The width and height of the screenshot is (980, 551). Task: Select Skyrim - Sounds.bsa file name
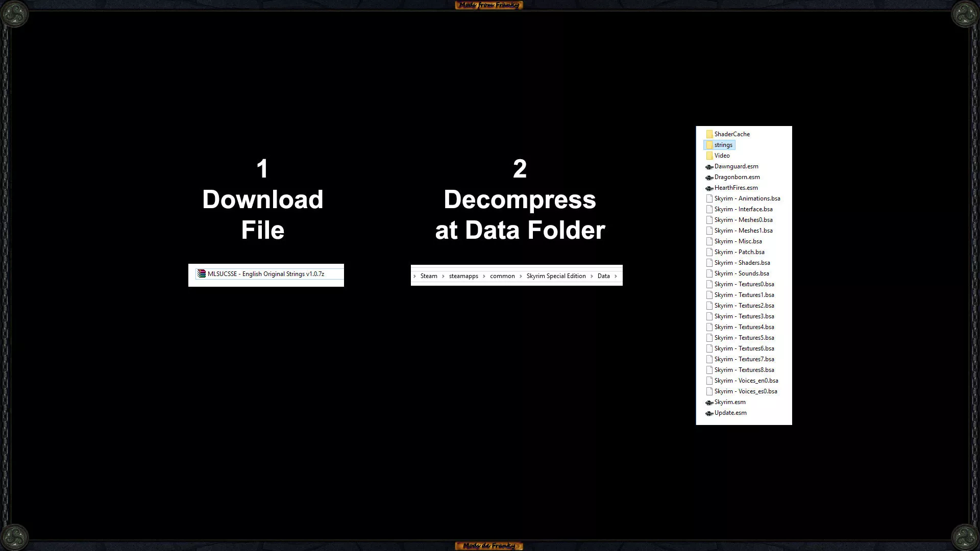pos(742,273)
